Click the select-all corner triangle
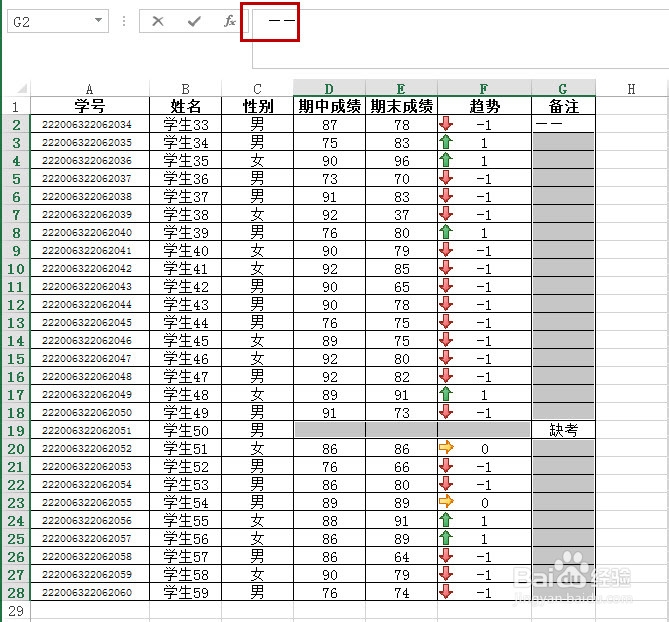This screenshot has width=669, height=622. click(22, 88)
